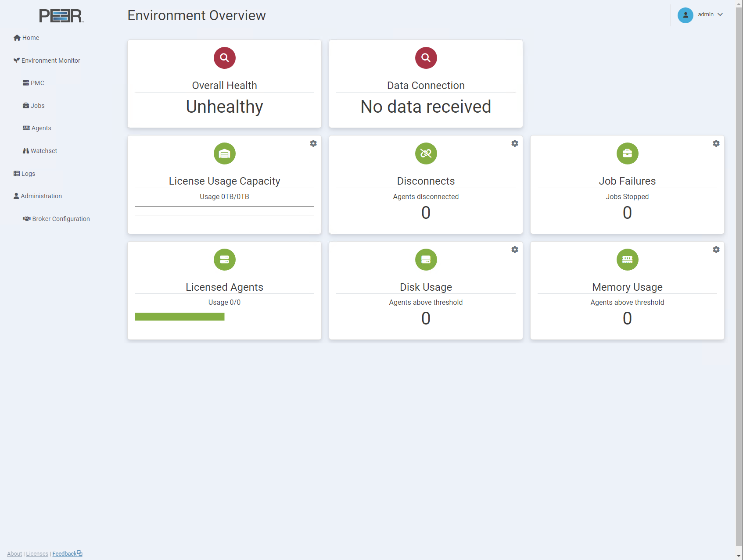743x560 pixels.
Task: Click the Broker Configuration icon
Action: (x=26, y=218)
